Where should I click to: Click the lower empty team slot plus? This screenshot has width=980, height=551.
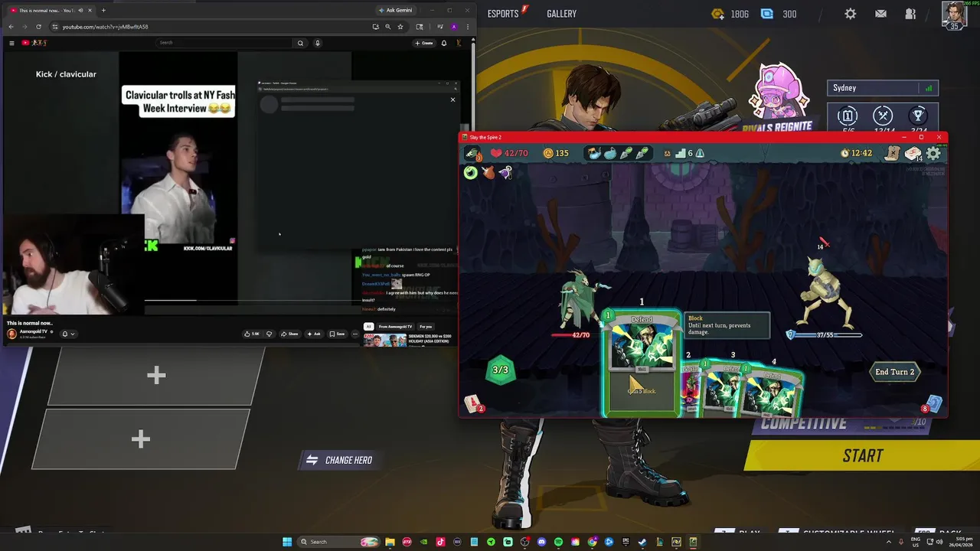point(140,439)
